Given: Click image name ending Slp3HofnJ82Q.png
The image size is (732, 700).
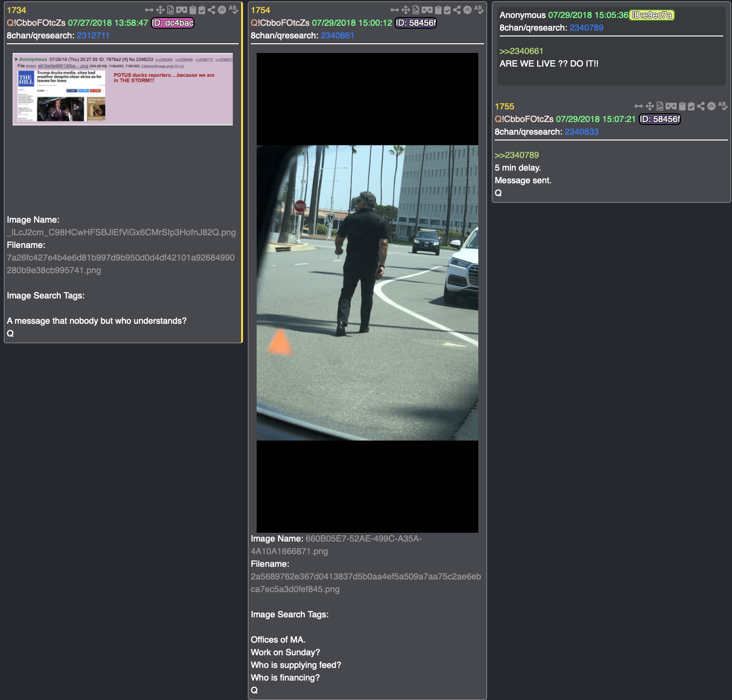Looking at the screenshot, I should pyautogui.click(x=122, y=232).
